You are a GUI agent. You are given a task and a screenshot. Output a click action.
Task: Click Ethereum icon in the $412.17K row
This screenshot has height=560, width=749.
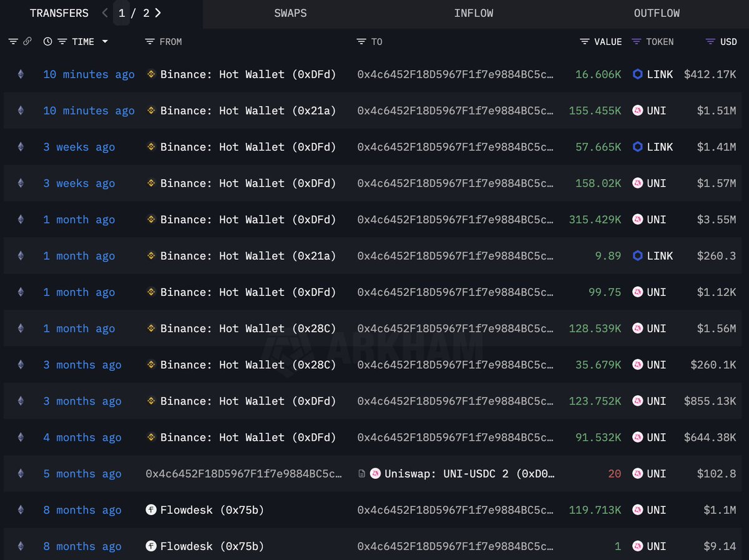pyautogui.click(x=21, y=74)
